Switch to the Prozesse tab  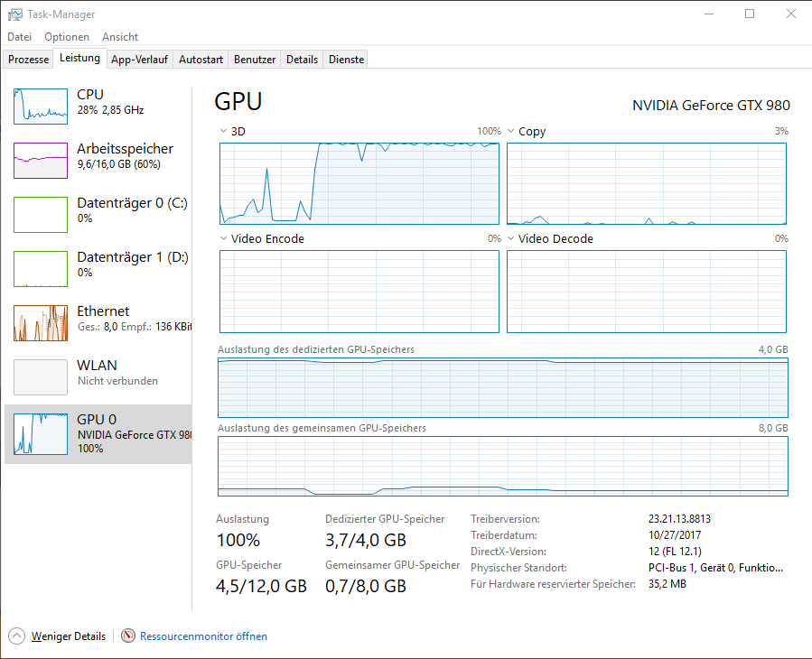29,60
